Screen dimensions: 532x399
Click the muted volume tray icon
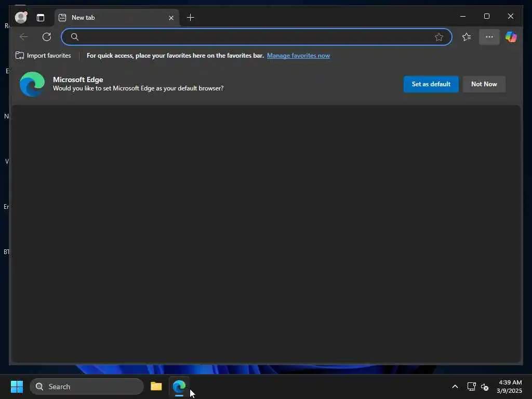coord(485,387)
